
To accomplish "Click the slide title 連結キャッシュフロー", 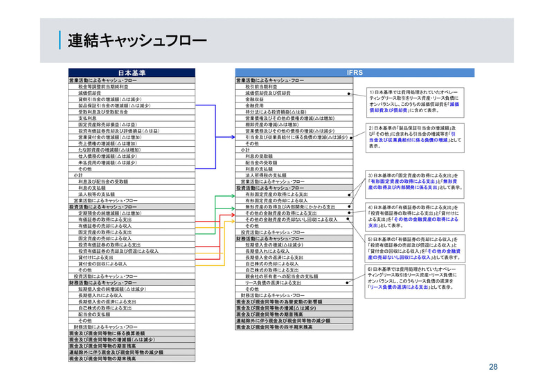I will pos(137,40).
